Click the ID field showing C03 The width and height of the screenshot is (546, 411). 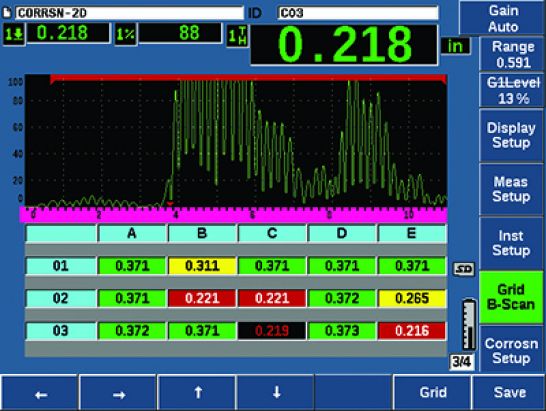click(x=358, y=13)
